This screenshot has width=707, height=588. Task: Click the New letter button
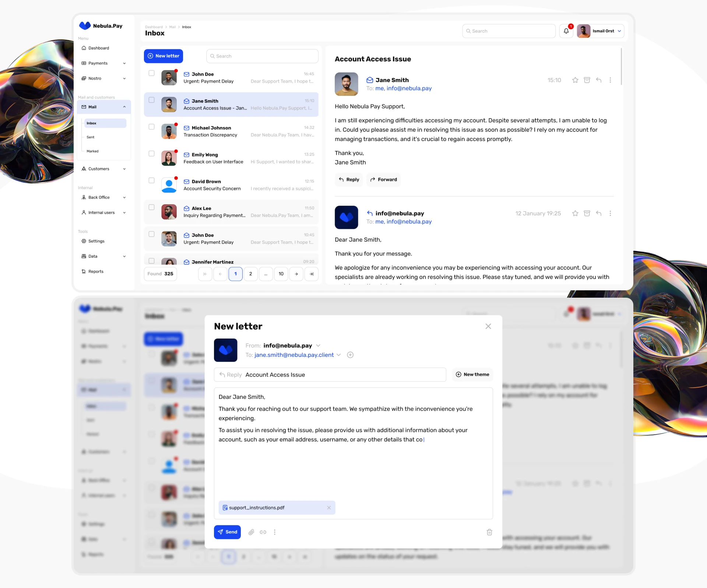(163, 56)
